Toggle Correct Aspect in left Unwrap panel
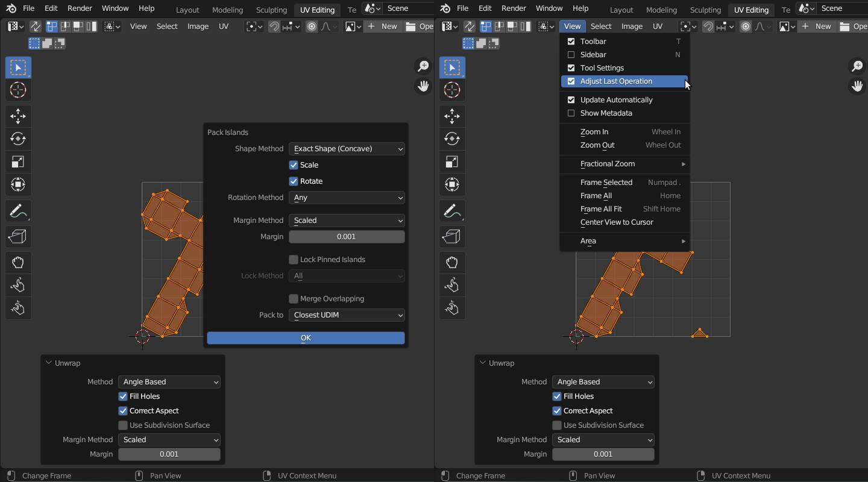This screenshot has height=482, width=868. click(123, 411)
